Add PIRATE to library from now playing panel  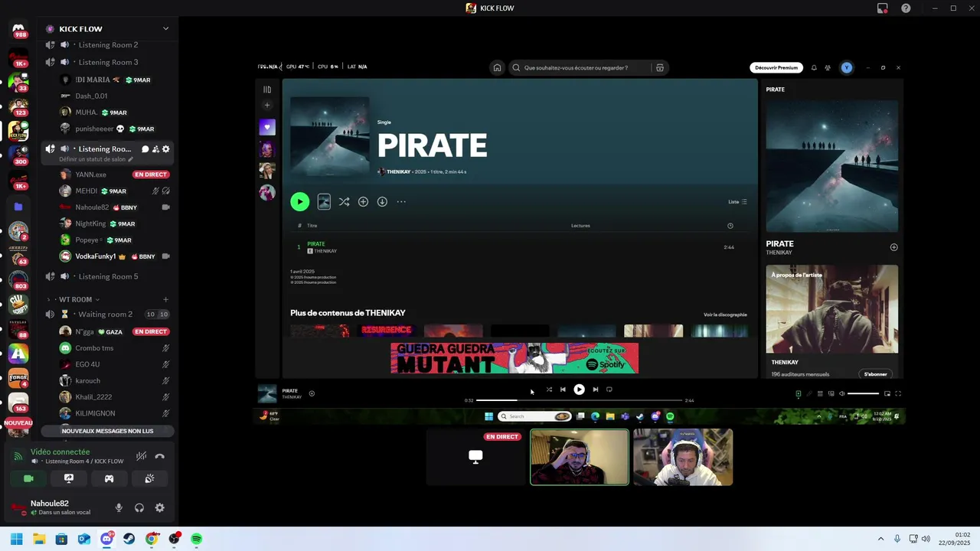pyautogui.click(x=893, y=247)
